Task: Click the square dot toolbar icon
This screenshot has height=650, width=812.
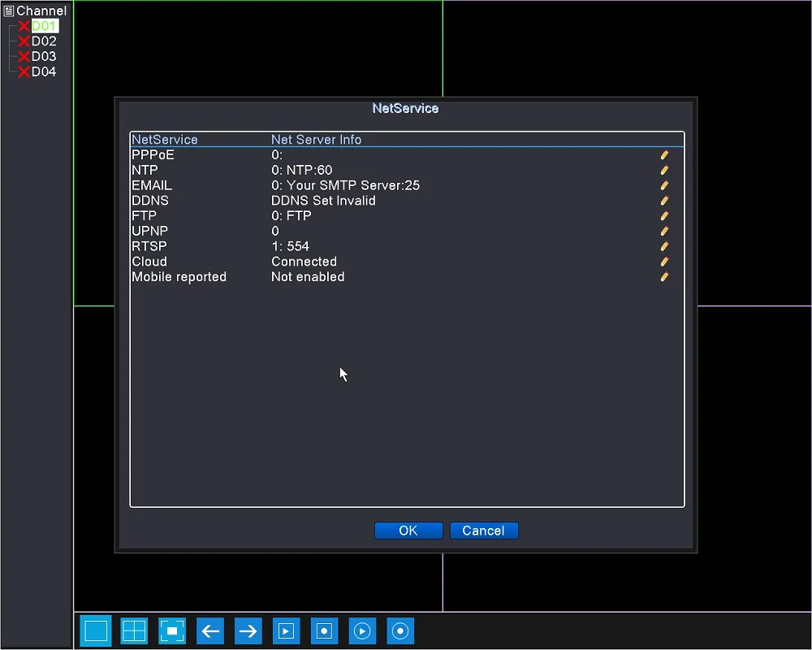Action: (324, 630)
